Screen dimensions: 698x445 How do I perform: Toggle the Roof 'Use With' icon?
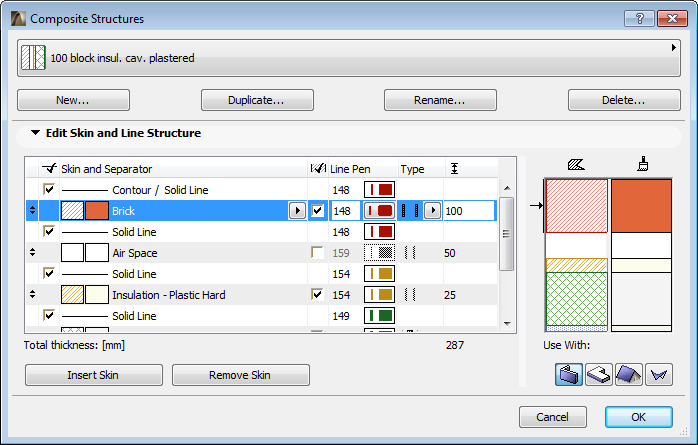pyautogui.click(x=628, y=375)
